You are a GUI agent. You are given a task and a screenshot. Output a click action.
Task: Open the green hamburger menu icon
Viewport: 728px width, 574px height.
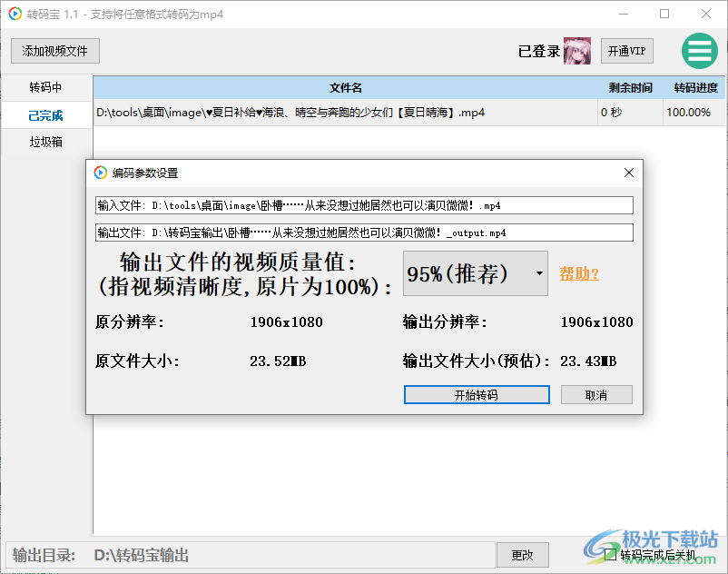point(700,51)
